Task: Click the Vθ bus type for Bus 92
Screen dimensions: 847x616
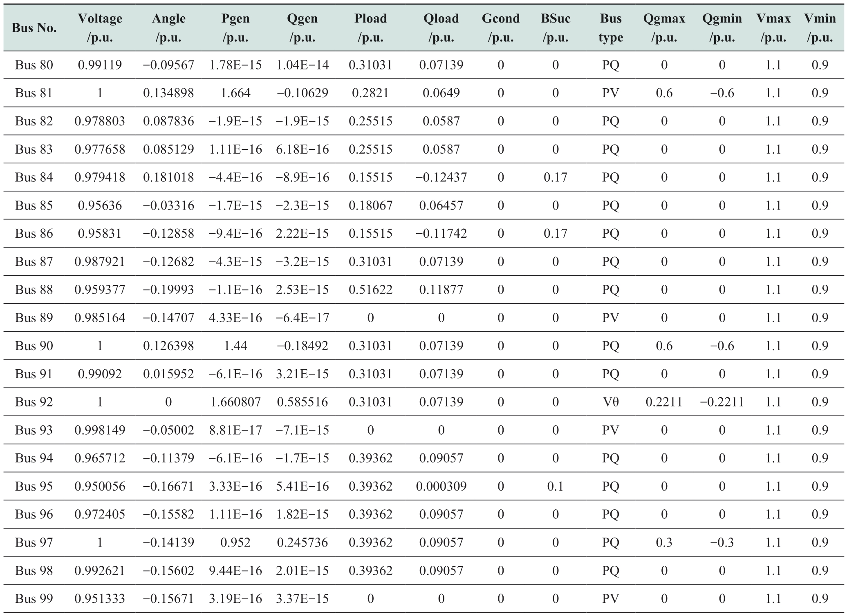Action: 611,402
